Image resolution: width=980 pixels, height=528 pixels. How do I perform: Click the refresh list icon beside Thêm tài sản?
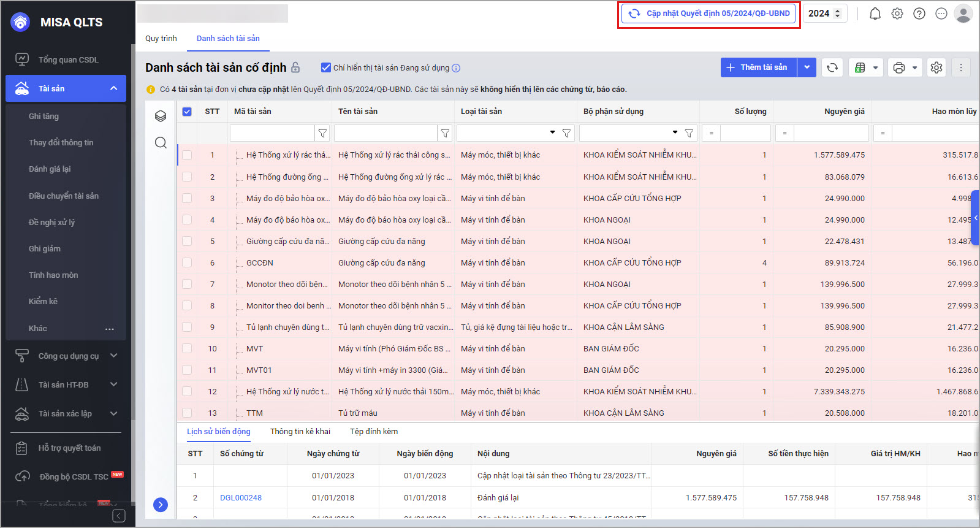click(x=832, y=67)
